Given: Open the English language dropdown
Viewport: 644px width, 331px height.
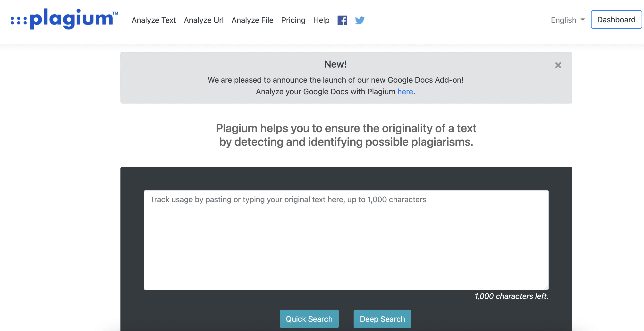Looking at the screenshot, I should point(568,20).
